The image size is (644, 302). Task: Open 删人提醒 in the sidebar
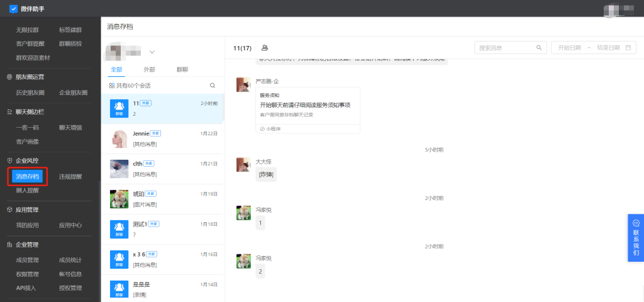[28, 191]
